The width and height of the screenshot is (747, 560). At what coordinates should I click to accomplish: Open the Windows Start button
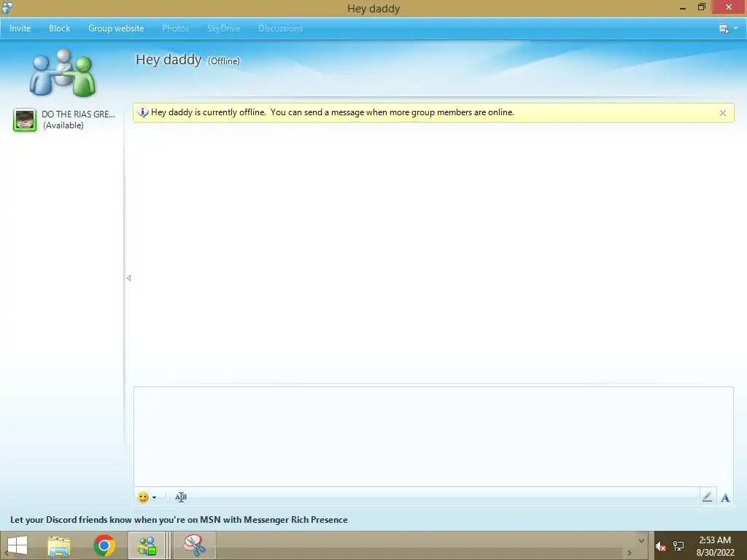(x=18, y=545)
